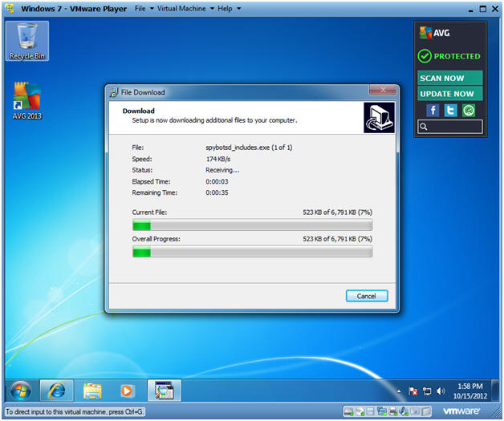Click the last VMware status bar device icon
The height and width of the screenshot is (421, 504).
(x=426, y=411)
